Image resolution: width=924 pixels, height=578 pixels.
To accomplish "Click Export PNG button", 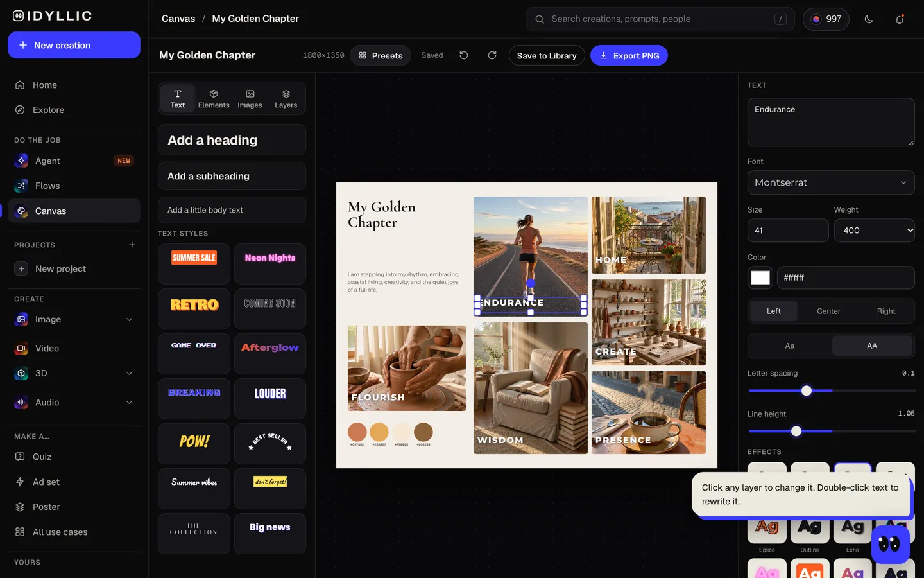I will [x=629, y=55].
